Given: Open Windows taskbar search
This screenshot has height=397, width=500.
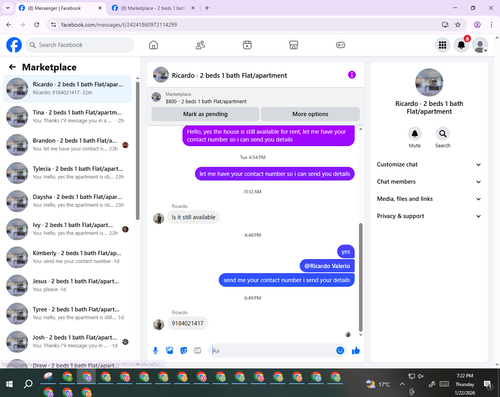Looking at the screenshot, I should (x=28, y=384).
